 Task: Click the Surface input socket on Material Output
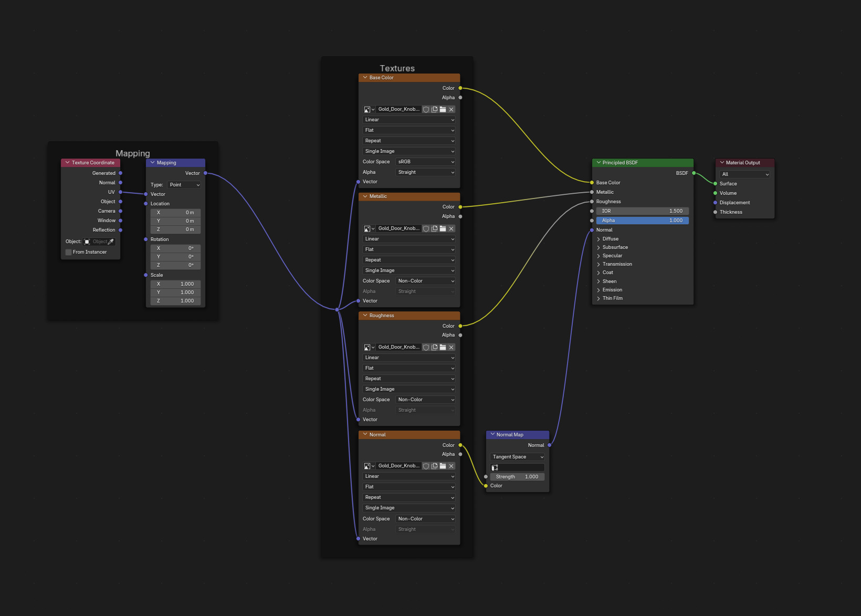click(715, 184)
